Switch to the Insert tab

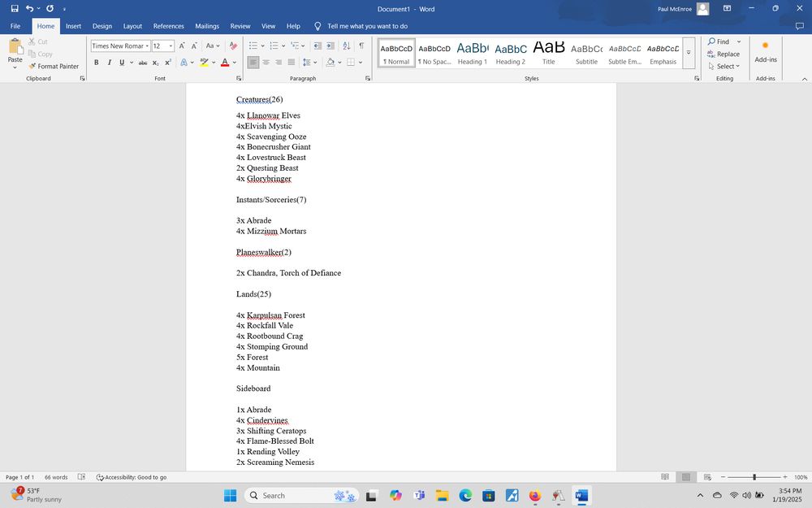pyautogui.click(x=74, y=26)
